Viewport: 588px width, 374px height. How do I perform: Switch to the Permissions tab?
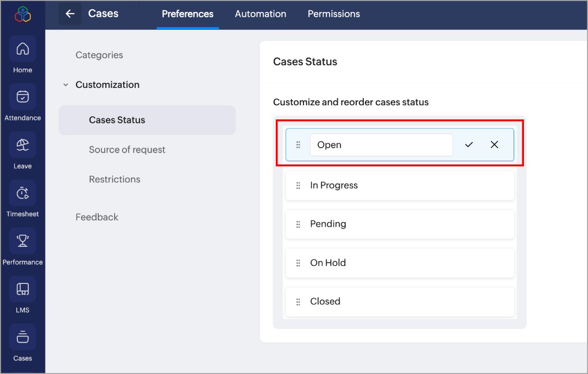(x=333, y=14)
